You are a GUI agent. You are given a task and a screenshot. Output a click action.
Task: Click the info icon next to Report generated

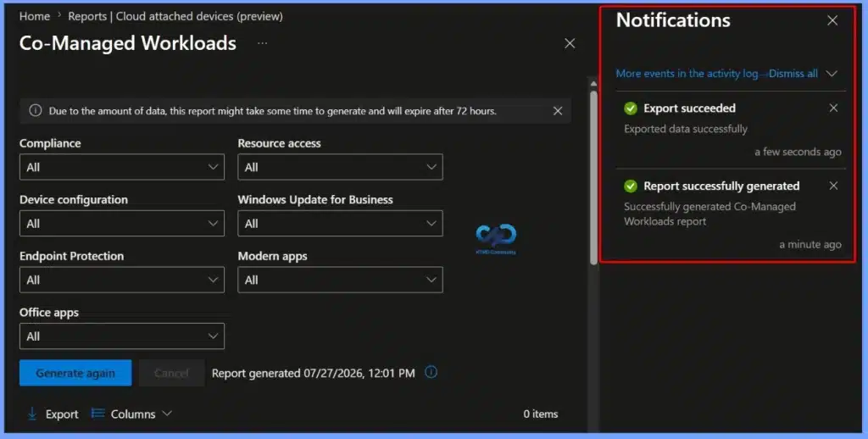(x=431, y=373)
